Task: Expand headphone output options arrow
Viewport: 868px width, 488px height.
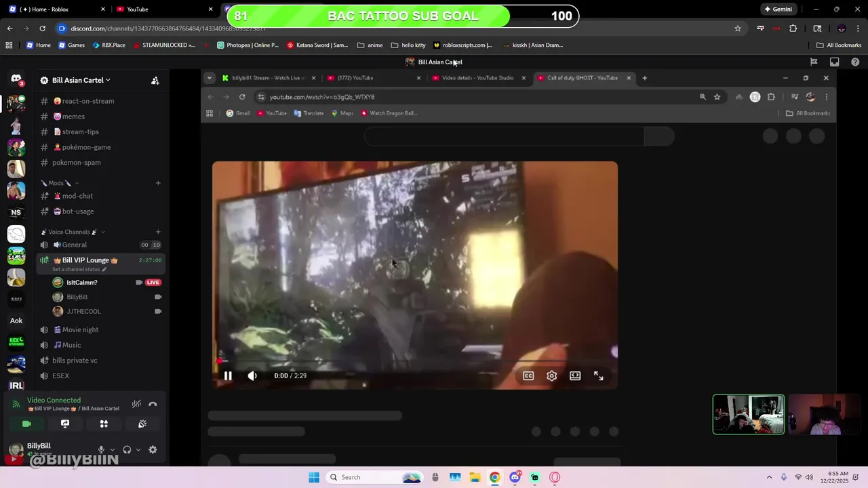Action: [x=138, y=450]
